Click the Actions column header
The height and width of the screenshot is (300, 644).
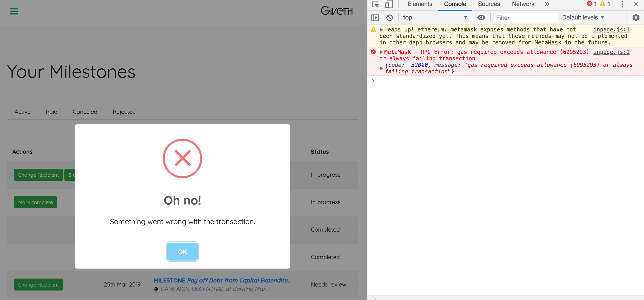[22, 152]
